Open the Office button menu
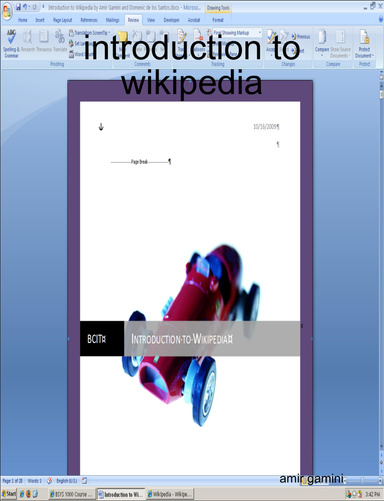The width and height of the screenshot is (384, 501). (7, 12)
